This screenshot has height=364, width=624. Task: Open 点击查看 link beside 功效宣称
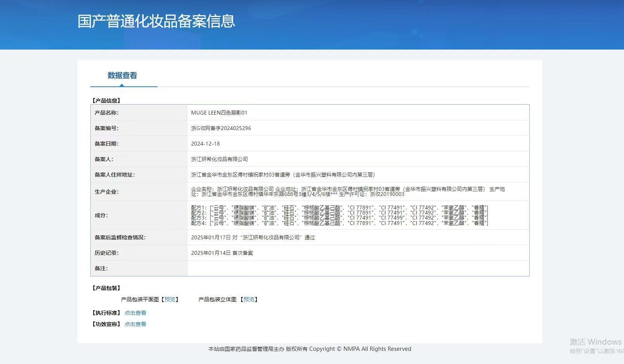point(135,324)
